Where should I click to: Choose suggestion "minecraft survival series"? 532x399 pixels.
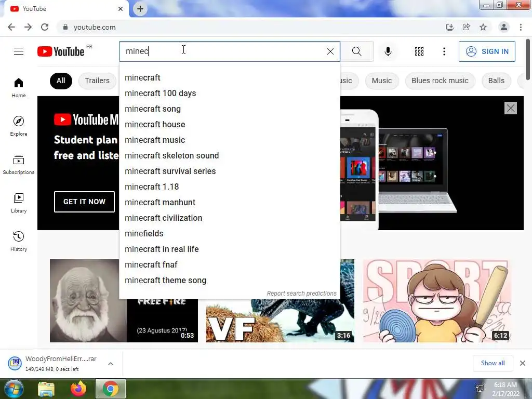(x=229, y=171)
